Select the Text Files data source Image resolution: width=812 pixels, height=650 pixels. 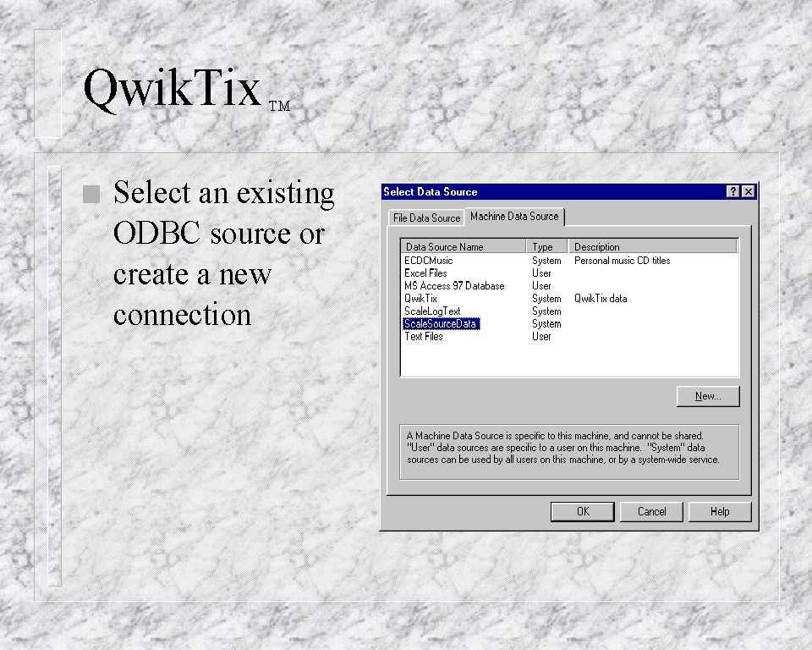pos(423,337)
